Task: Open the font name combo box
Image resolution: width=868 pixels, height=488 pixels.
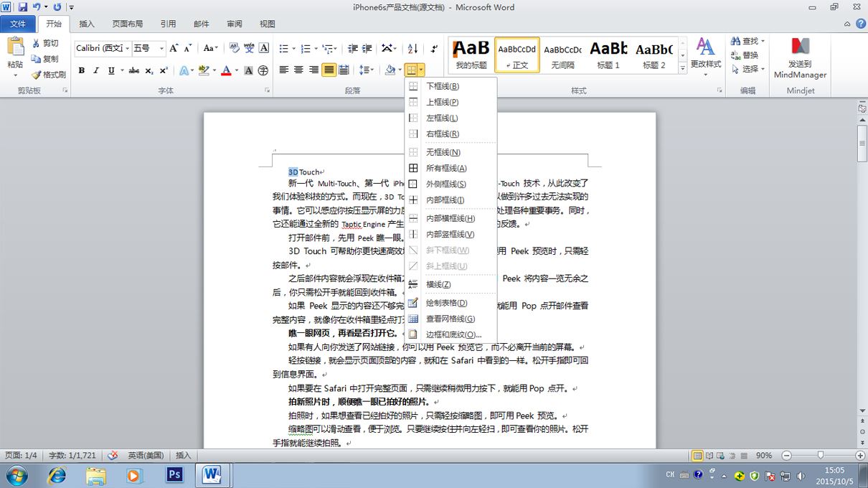Action: click(103, 48)
